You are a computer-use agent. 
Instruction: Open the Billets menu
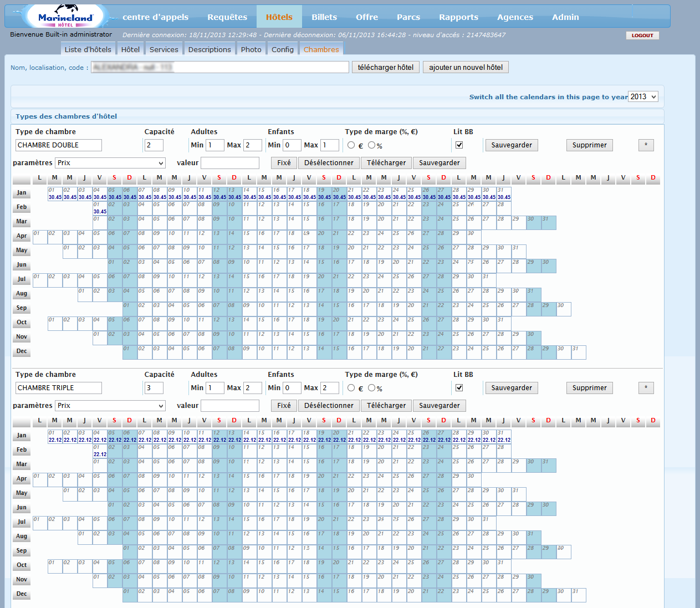[x=324, y=17]
